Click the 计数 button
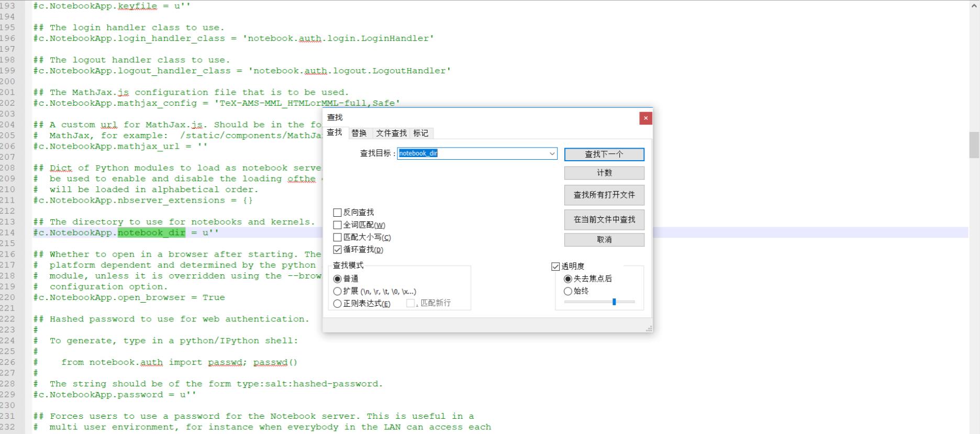 pos(604,173)
